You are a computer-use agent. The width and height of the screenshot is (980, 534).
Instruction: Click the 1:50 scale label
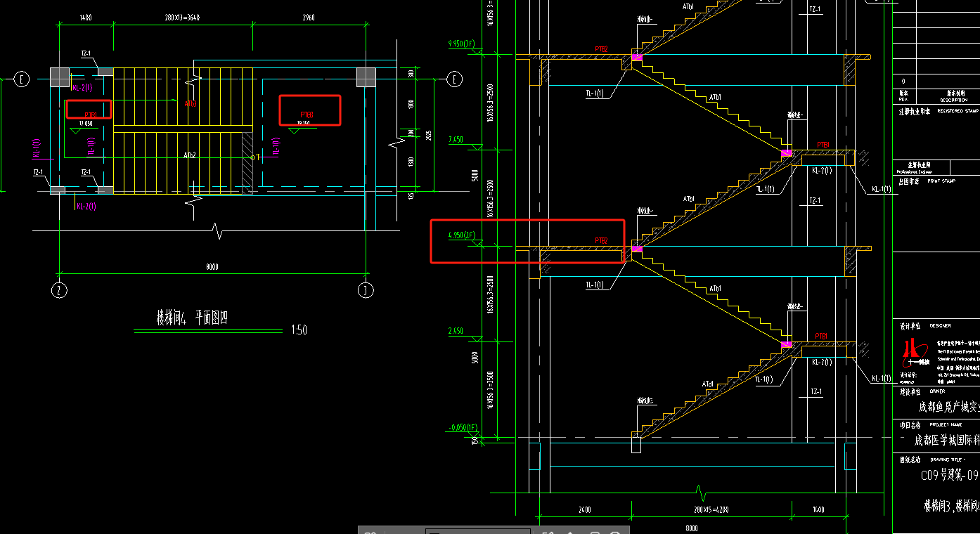tap(298, 330)
